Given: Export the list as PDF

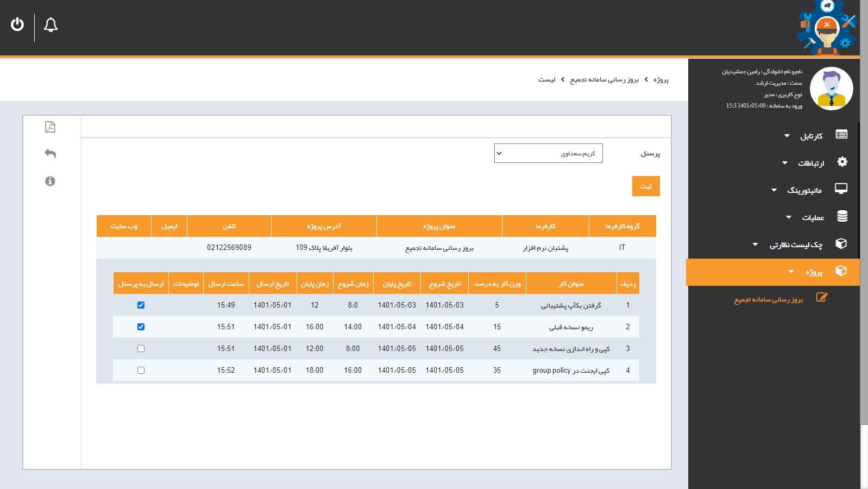Looking at the screenshot, I should point(50,127).
